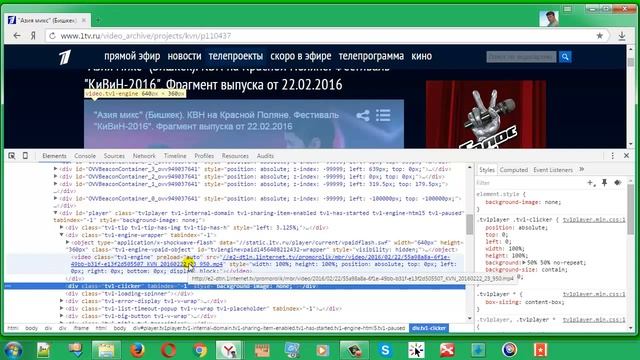640x360 pixels.
Task: Show more Styles pane tabs chevron
Action: [x=582, y=169]
